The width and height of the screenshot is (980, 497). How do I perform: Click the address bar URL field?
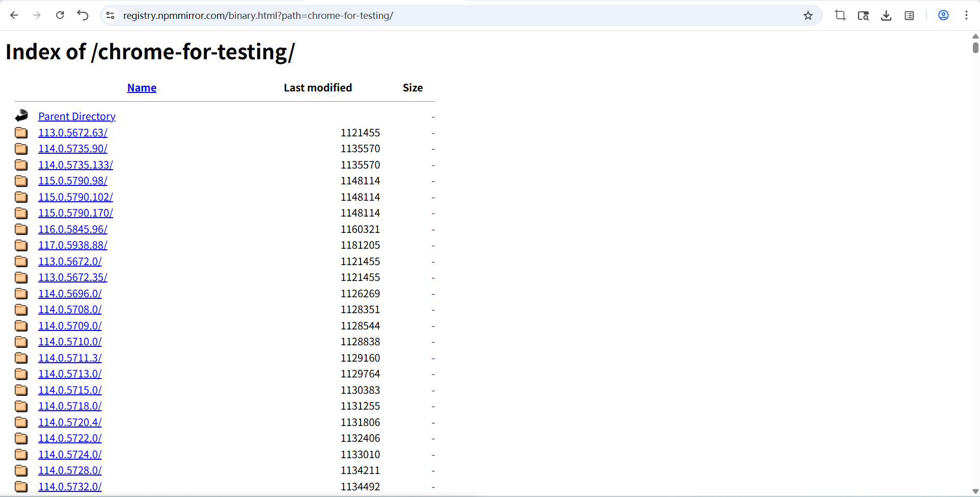[409, 15]
